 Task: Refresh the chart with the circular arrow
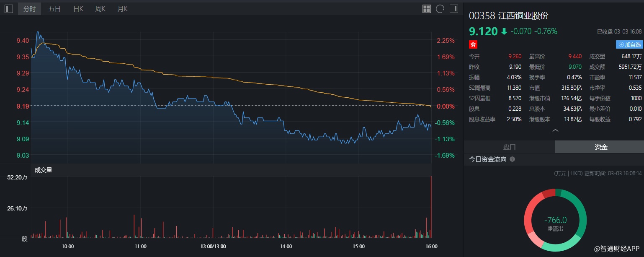coord(440,9)
